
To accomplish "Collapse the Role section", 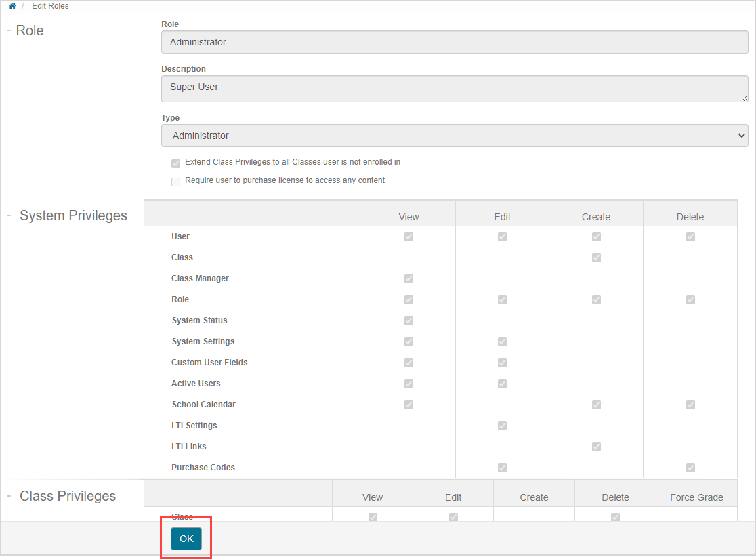I will 8,30.
